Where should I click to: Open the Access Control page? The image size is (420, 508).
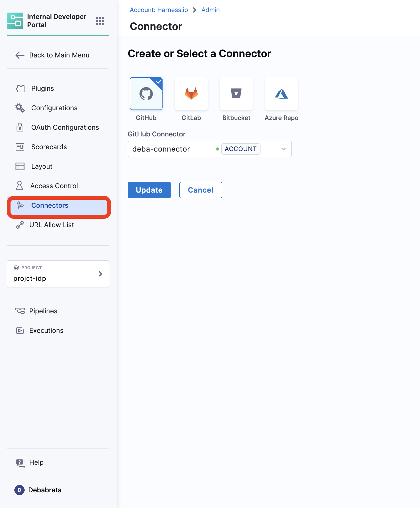[x=54, y=186]
